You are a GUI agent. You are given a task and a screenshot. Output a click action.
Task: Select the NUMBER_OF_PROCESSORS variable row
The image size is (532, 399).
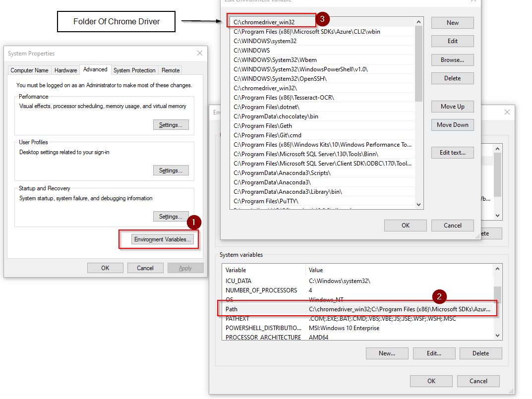pos(358,290)
